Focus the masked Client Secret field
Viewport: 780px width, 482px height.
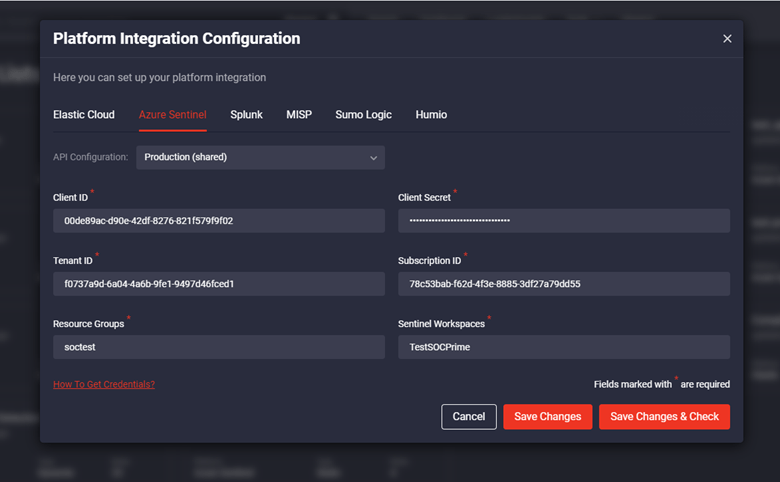(563, 221)
